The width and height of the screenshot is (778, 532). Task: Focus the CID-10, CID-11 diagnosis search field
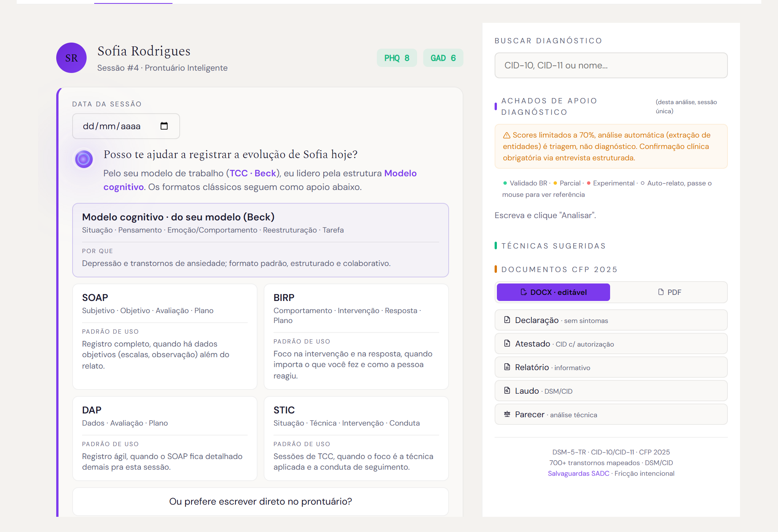pos(611,65)
